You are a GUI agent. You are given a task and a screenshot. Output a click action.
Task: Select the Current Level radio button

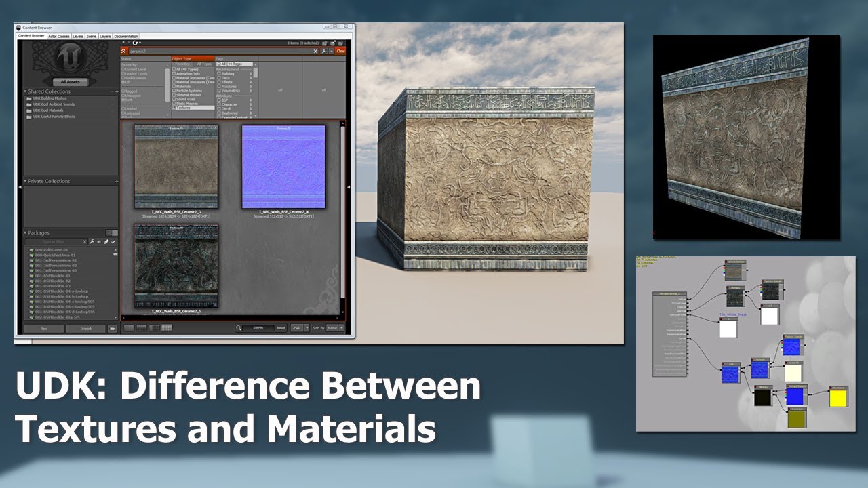coord(123,69)
